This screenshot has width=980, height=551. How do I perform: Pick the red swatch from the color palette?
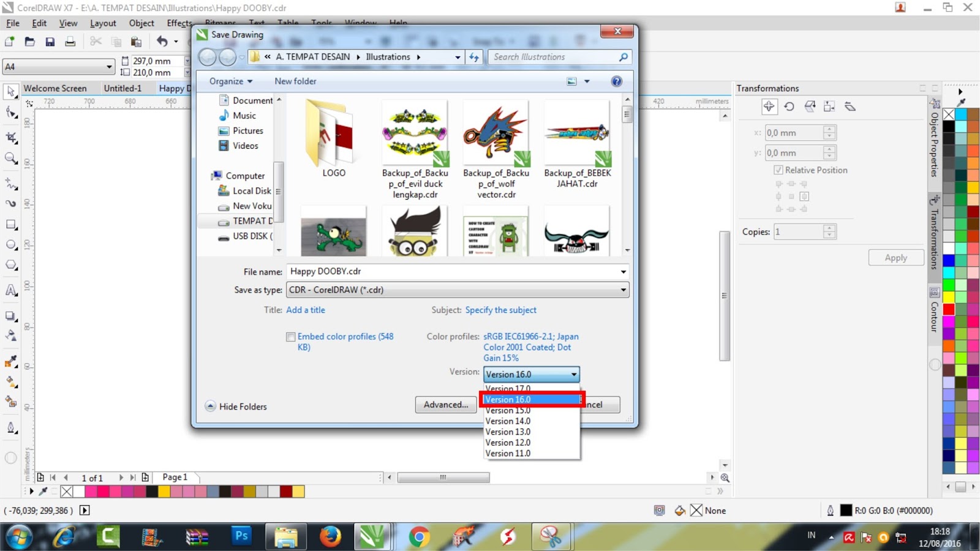click(949, 309)
